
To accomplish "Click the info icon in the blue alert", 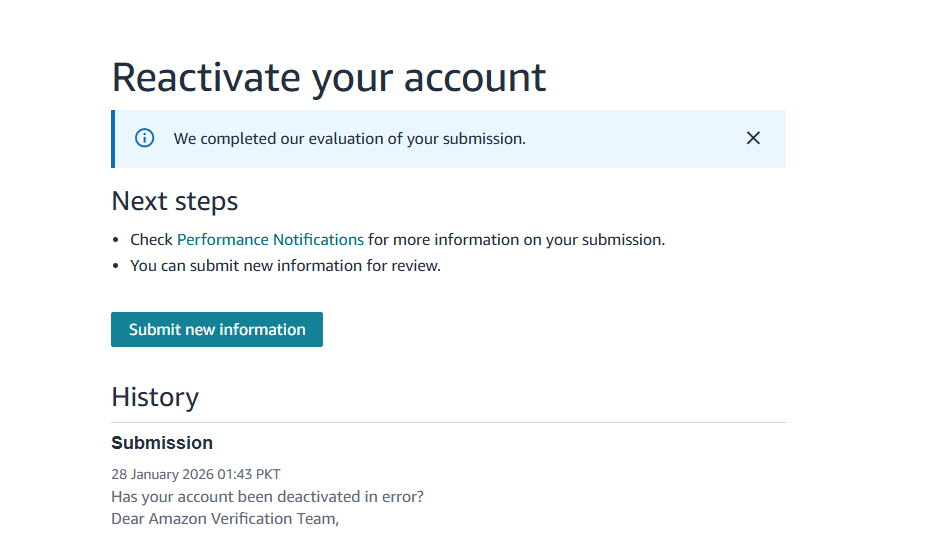I will pyautogui.click(x=145, y=138).
